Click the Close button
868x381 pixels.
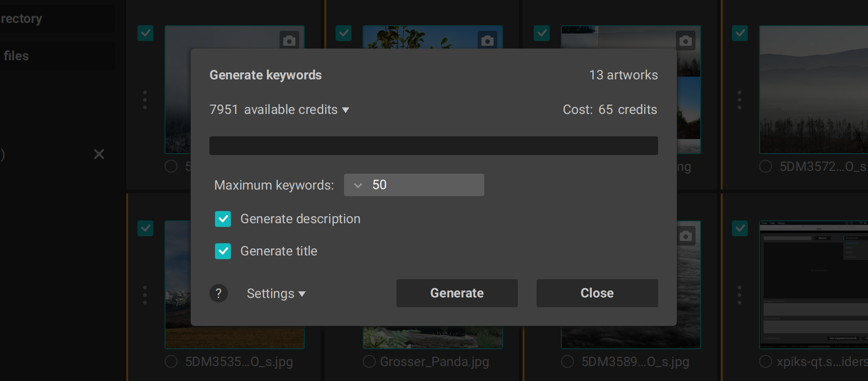tap(597, 293)
